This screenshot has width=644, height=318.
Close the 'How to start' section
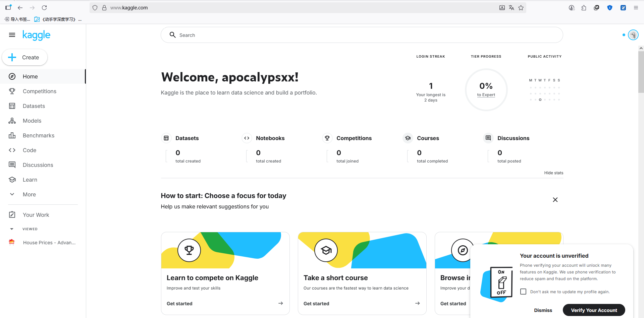tap(555, 200)
